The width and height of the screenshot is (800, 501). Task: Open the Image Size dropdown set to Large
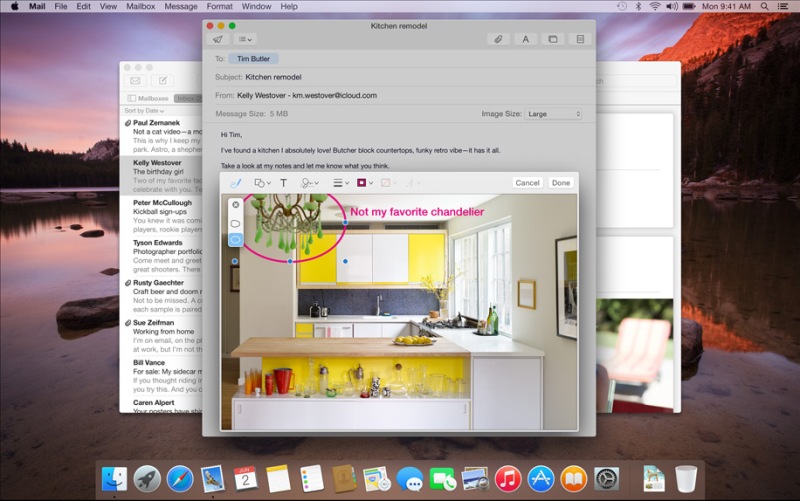click(x=553, y=114)
